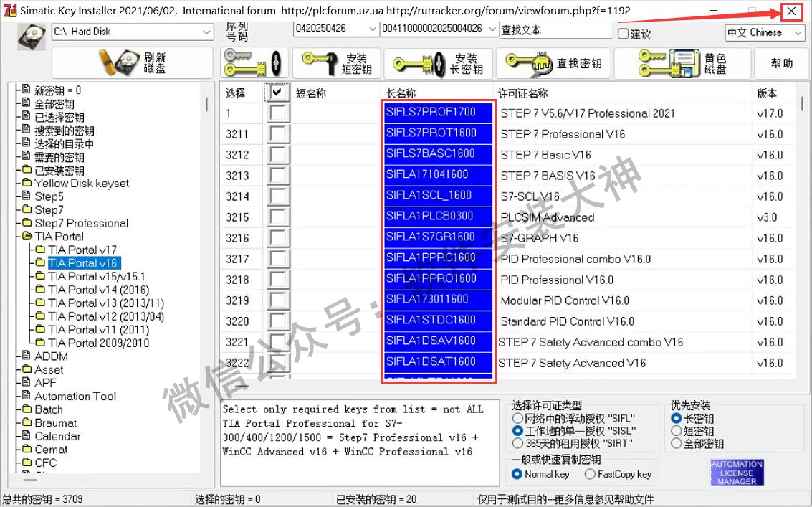Viewport: 812px width, 507px height.
Task: Click the 黄色磁盘 yellow disk button
Action: (682, 62)
